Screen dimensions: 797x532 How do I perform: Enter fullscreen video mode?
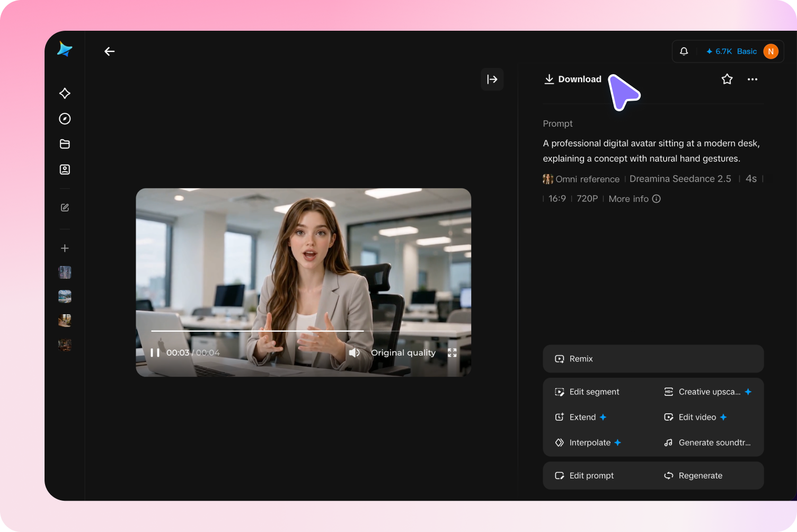452,353
